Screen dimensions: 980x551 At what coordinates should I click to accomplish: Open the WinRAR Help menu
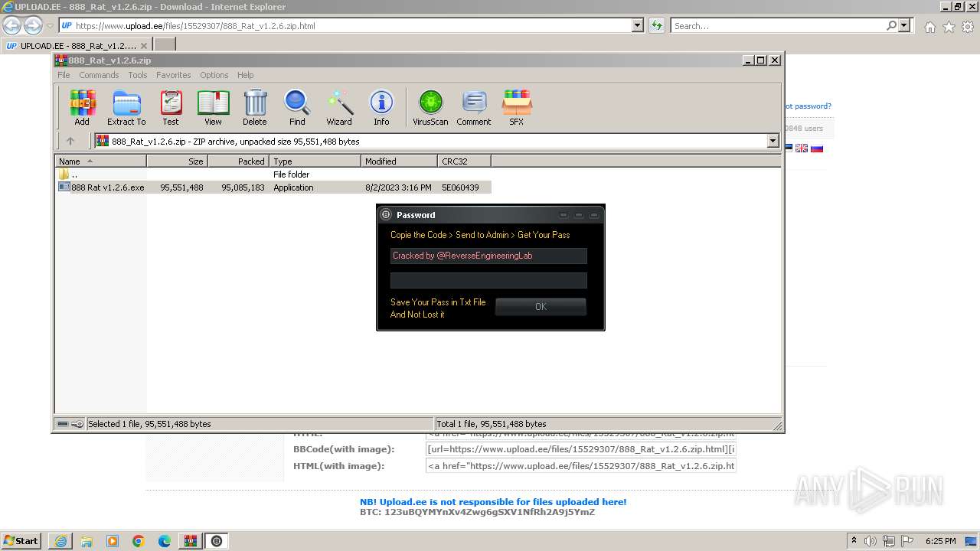pyautogui.click(x=245, y=75)
